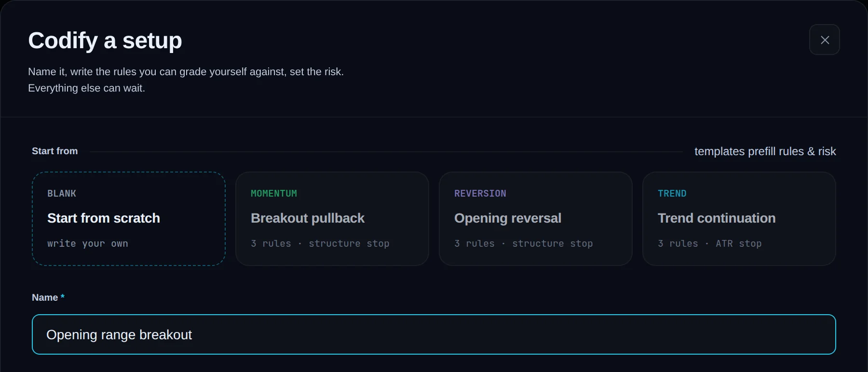Click the 'write your own' caption
The width and height of the screenshot is (868, 372).
click(88, 243)
